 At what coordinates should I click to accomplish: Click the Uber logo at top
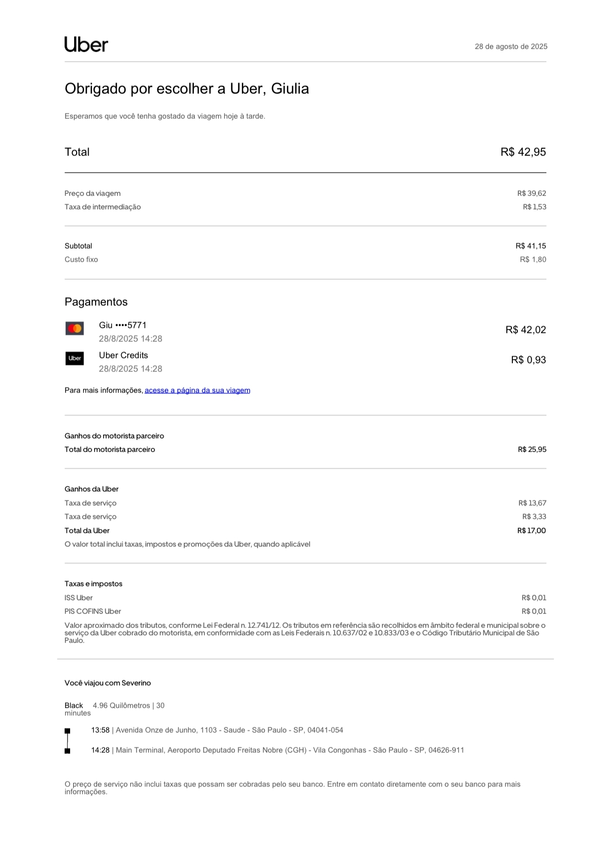tap(86, 45)
